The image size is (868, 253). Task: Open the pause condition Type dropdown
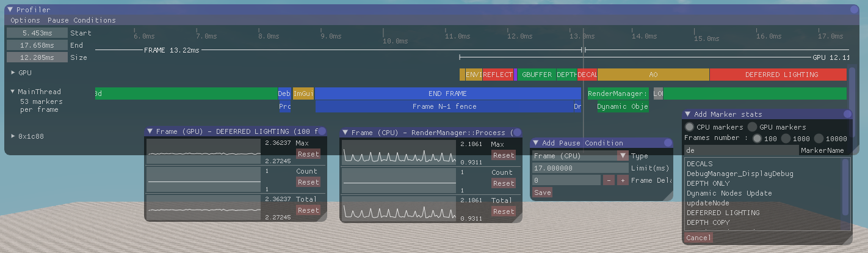(623, 156)
